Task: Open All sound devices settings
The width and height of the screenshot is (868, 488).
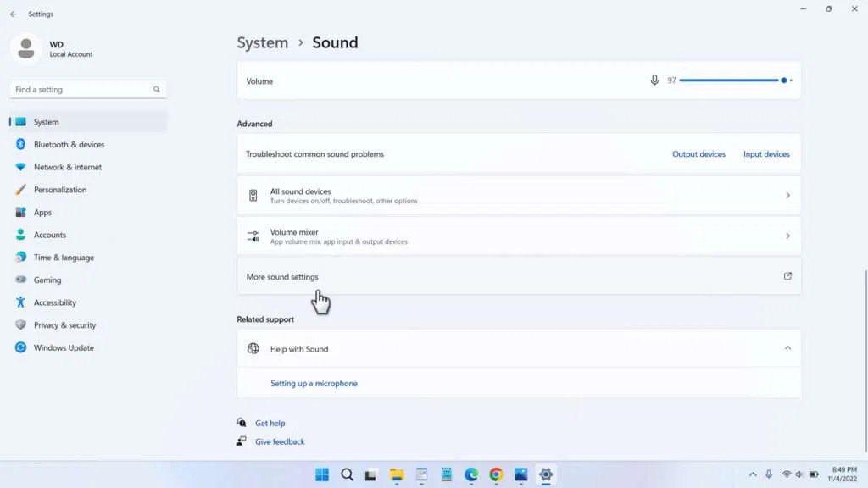Action: tap(519, 194)
